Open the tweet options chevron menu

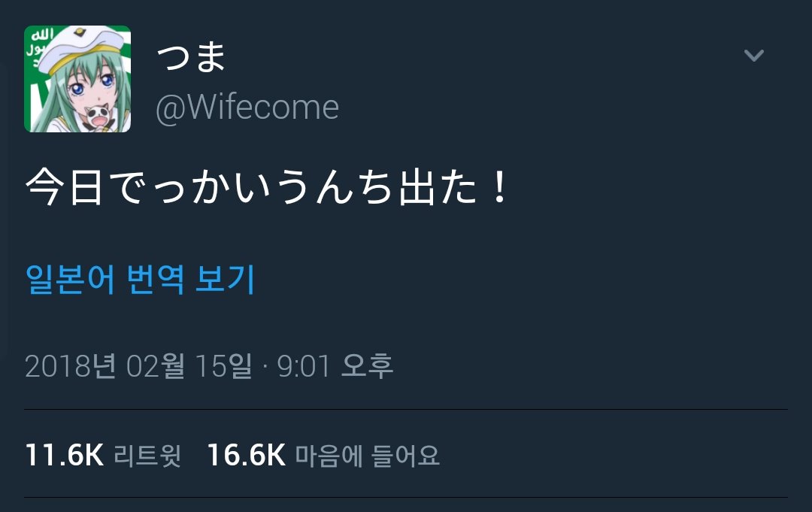753,55
